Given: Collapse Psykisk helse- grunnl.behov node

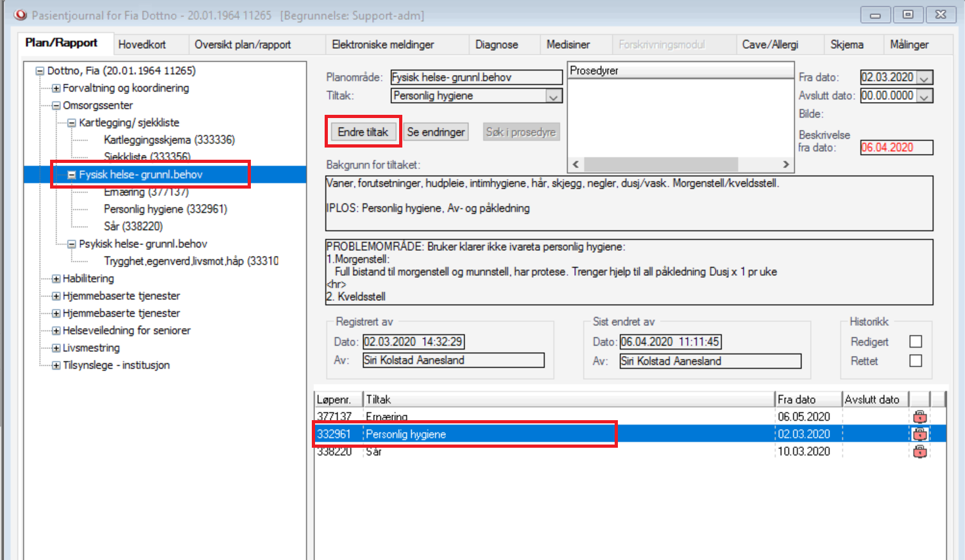Looking at the screenshot, I should pyautogui.click(x=72, y=244).
